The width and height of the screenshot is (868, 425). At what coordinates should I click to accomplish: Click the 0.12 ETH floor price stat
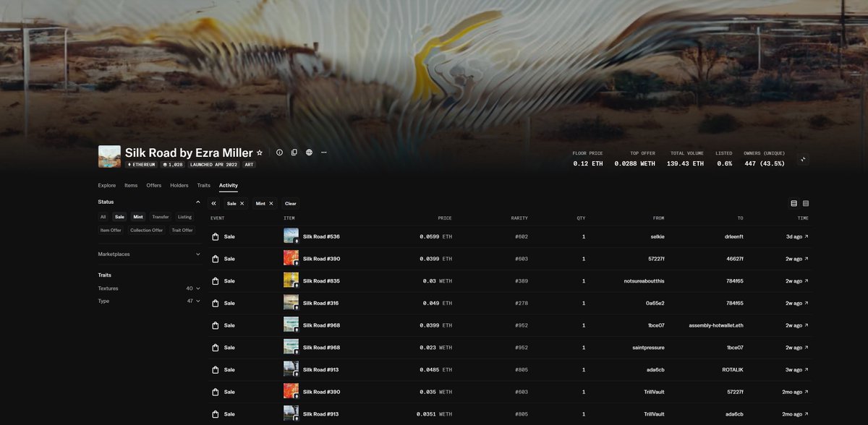pos(588,164)
